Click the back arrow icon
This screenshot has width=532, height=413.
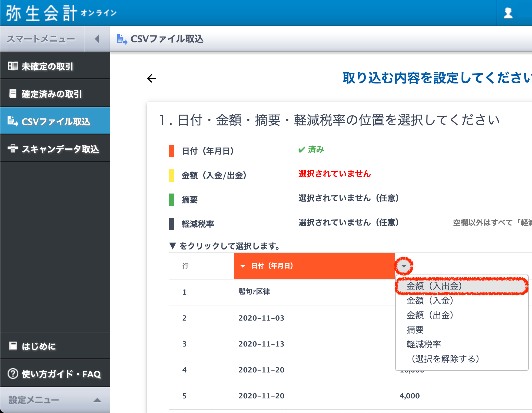151,78
